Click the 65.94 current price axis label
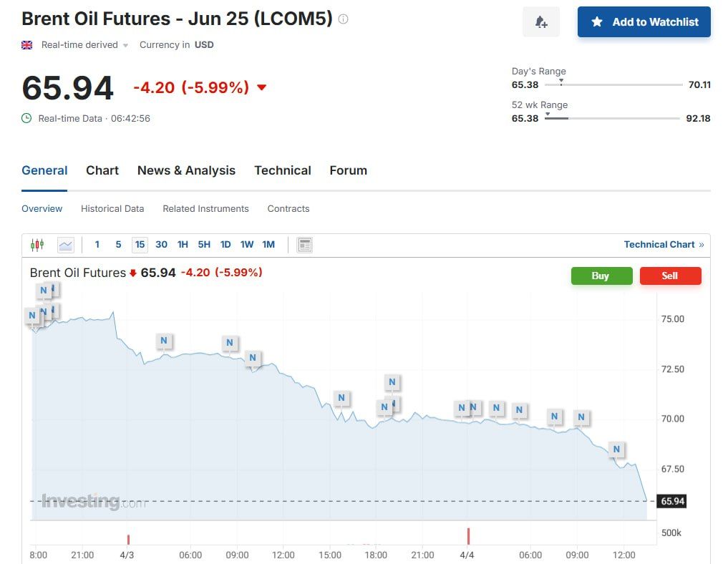 coord(673,501)
